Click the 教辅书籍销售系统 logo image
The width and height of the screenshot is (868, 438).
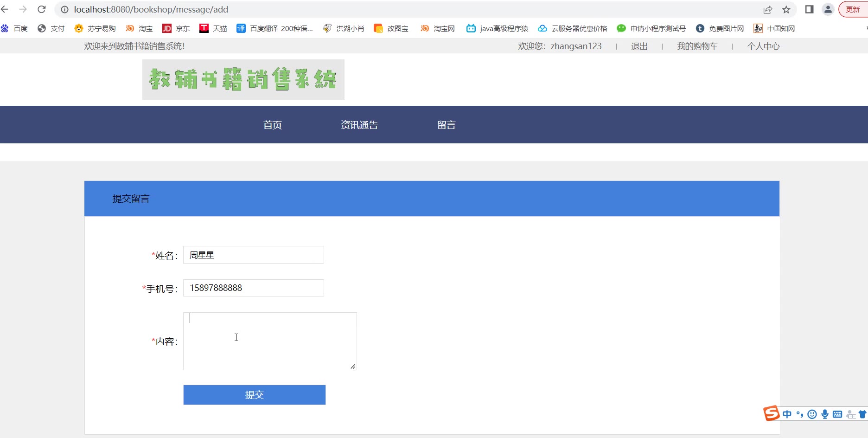243,79
